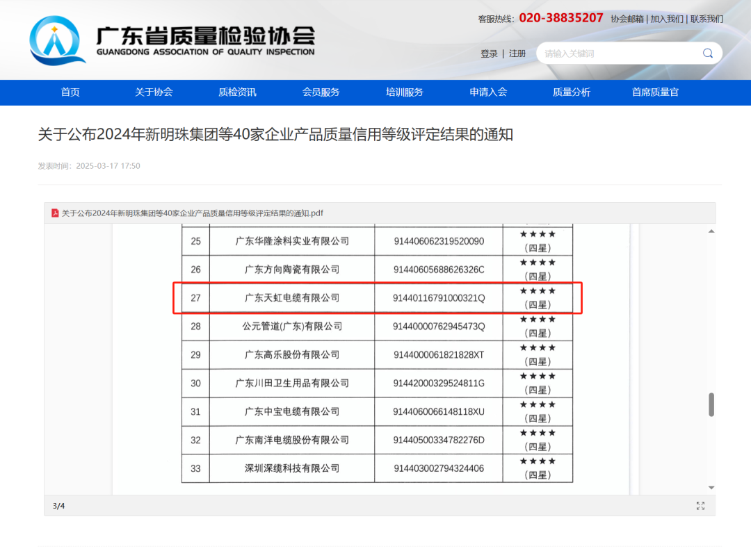Screen dimensions: 751x560
Task: Click the 加入我们 link
Action: [x=667, y=19]
